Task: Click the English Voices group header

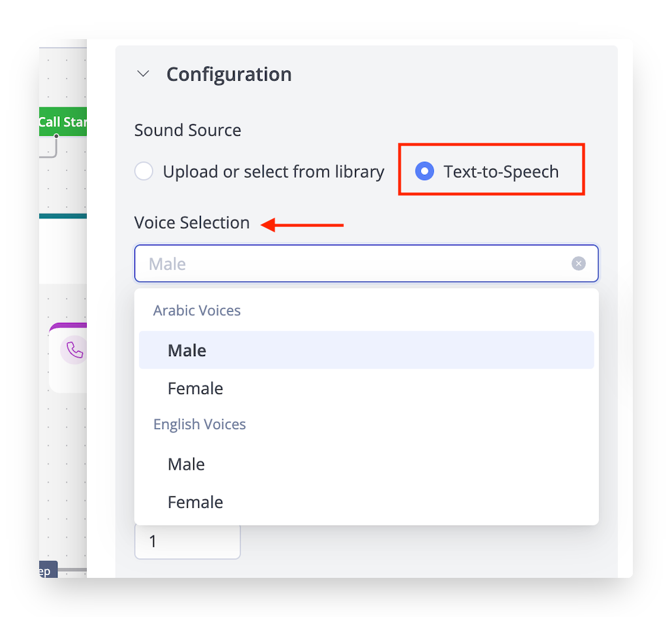Action: 200,424
